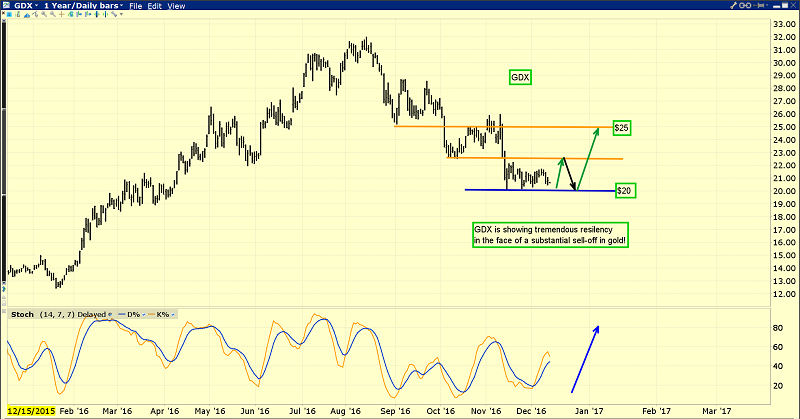Click the pushpin icon in title bar

[x=758, y=5]
